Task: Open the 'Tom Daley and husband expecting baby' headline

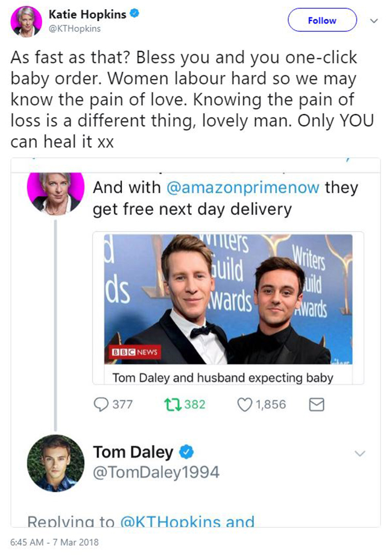Action: [223, 378]
